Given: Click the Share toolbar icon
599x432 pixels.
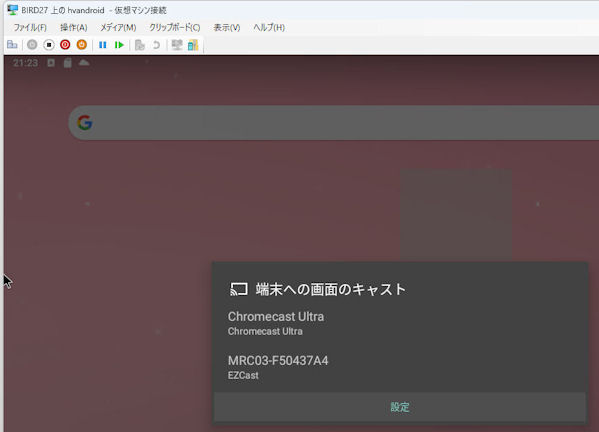Looking at the screenshot, I should (x=193, y=45).
